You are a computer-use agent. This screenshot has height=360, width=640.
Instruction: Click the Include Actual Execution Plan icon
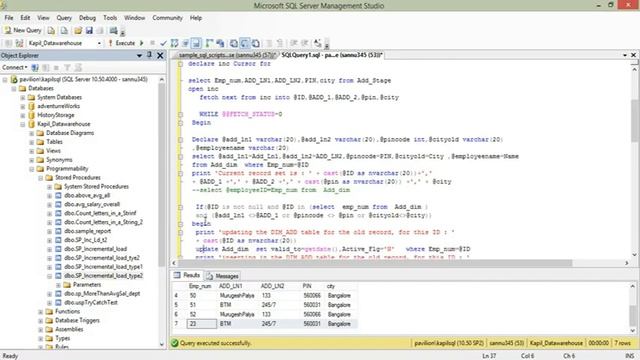[x=209, y=43]
